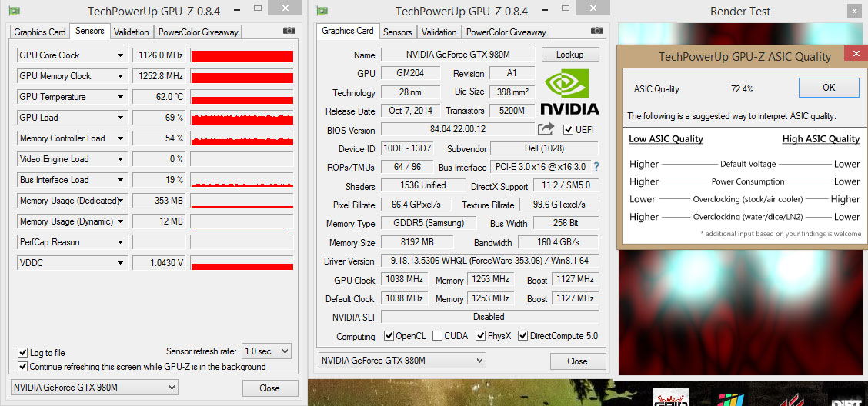The width and height of the screenshot is (868, 406).
Task: Open PowerColor Giveaway tab in Graphics Card window
Action: 506,32
